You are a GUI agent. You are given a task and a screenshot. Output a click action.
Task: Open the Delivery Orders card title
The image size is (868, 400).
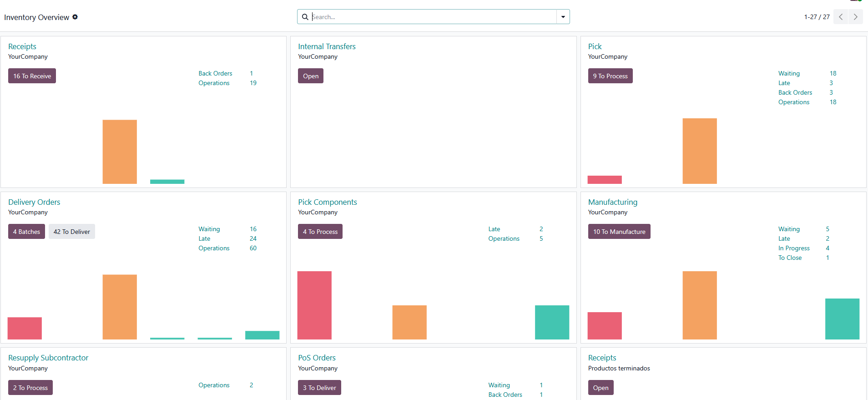(34, 202)
